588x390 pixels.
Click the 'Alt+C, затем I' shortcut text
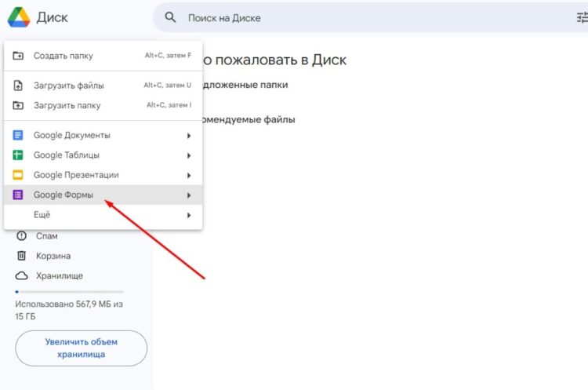169,105
